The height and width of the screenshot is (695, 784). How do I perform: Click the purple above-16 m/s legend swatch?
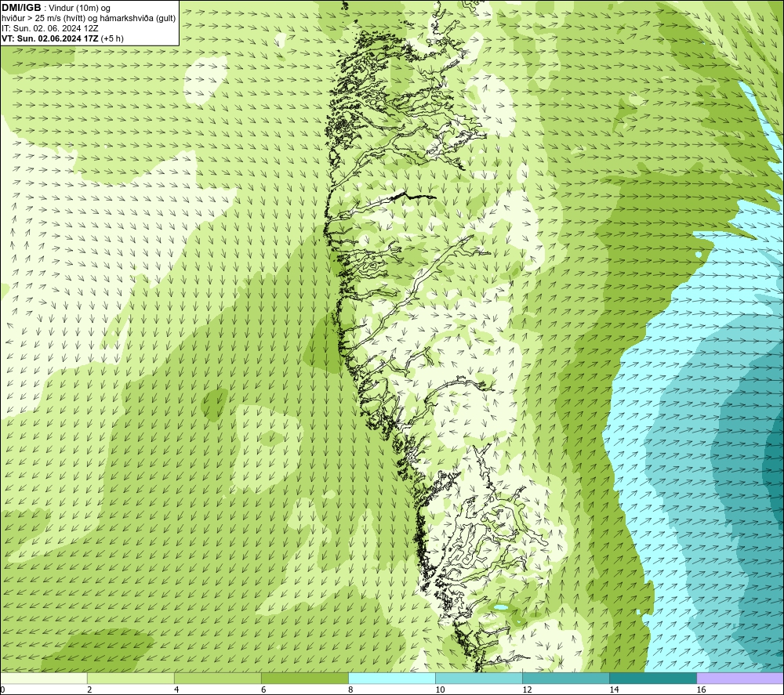[740, 678]
